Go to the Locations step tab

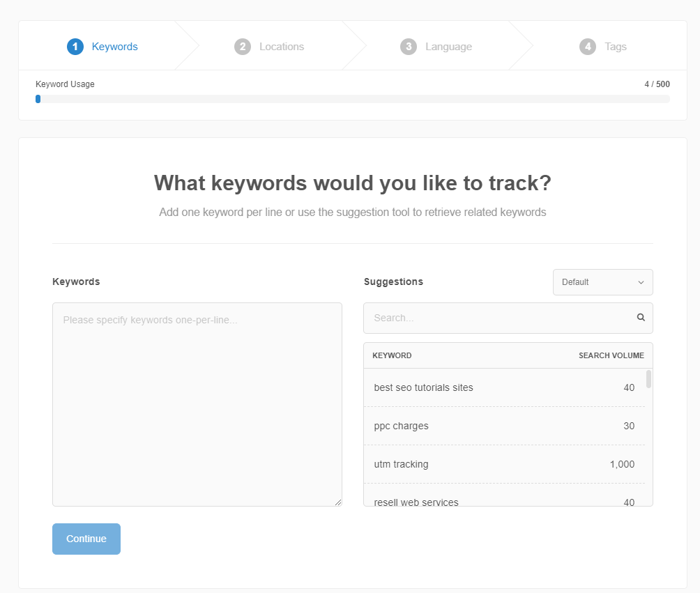pos(269,47)
